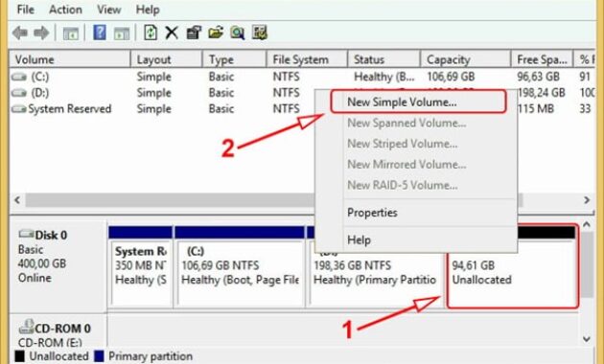The height and width of the screenshot is (364, 604).
Task: Click the drive icon beside (C:) volume
Action: pos(19,77)
